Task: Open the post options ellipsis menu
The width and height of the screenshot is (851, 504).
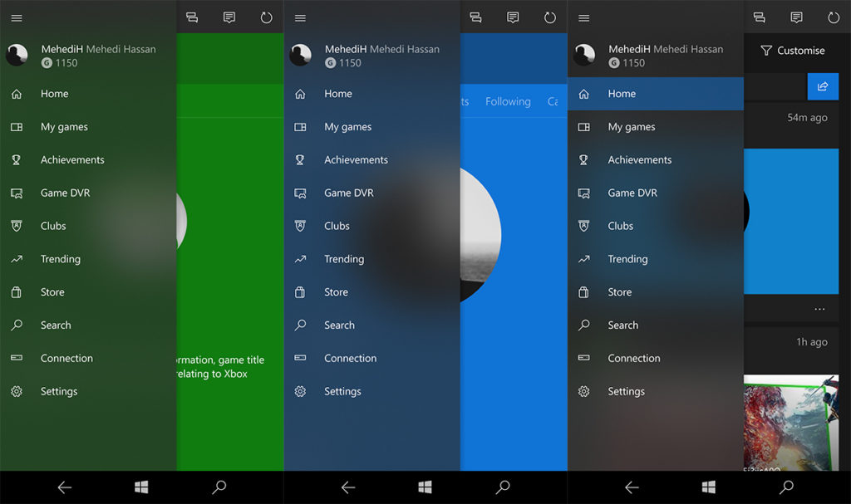Action: (819, 309)
